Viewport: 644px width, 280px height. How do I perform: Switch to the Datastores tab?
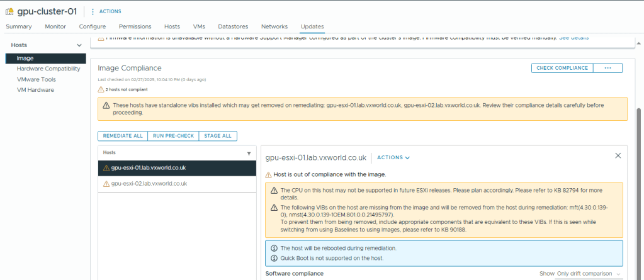tap(233, 26)
